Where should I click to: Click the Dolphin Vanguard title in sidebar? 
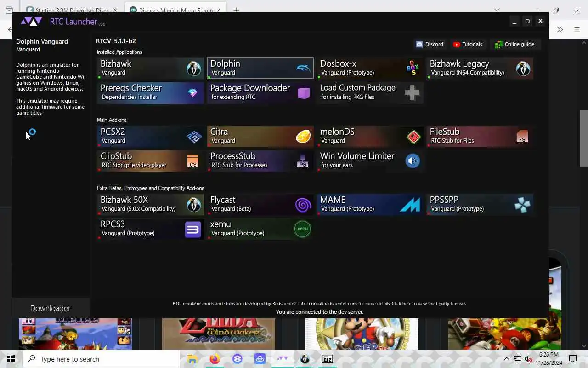tap(42, 41)
